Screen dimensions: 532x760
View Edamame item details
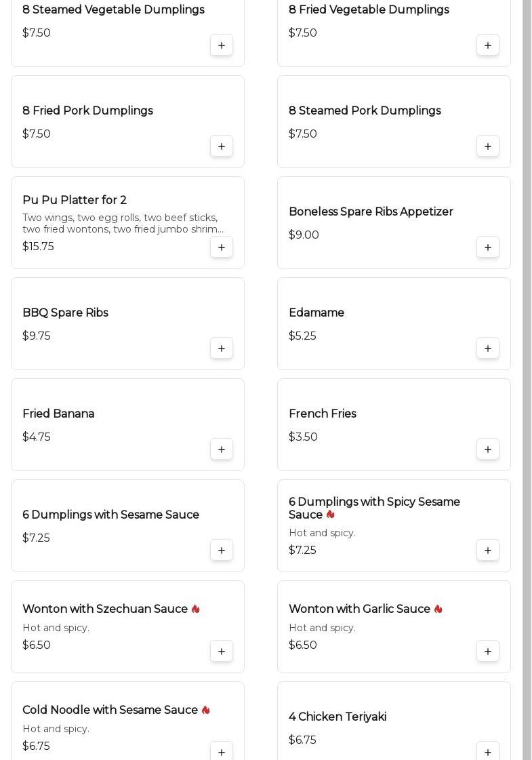[316, 313]
